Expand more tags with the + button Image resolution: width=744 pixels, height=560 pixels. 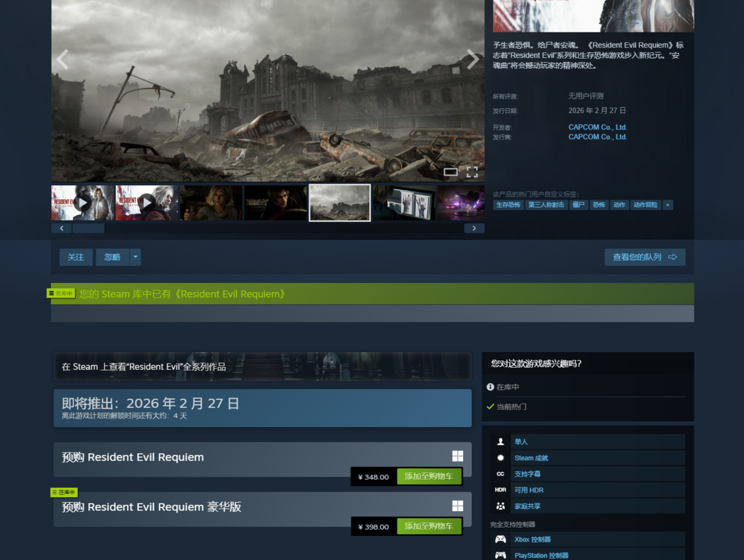(668, 205)
